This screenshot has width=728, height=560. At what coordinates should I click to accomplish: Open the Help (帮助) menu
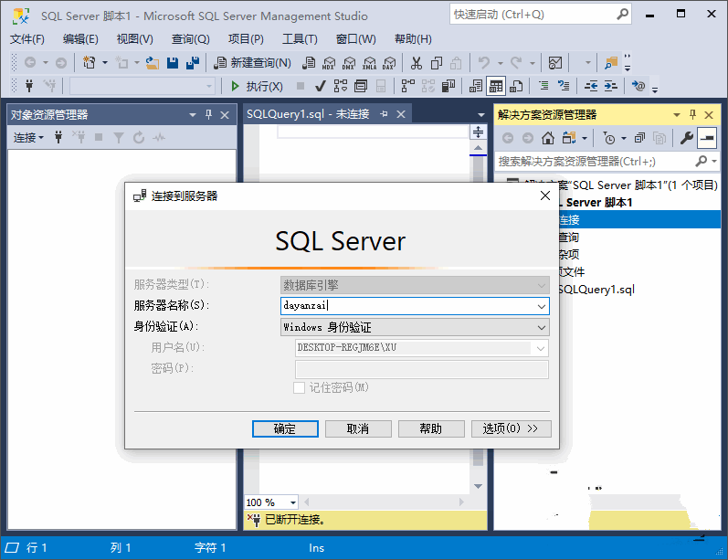(x=413, y=39)
